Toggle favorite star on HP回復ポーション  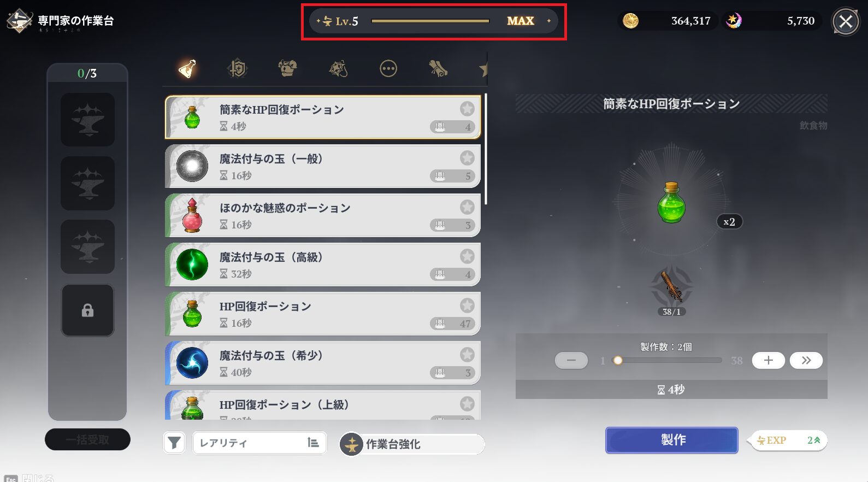coord(467,305)
